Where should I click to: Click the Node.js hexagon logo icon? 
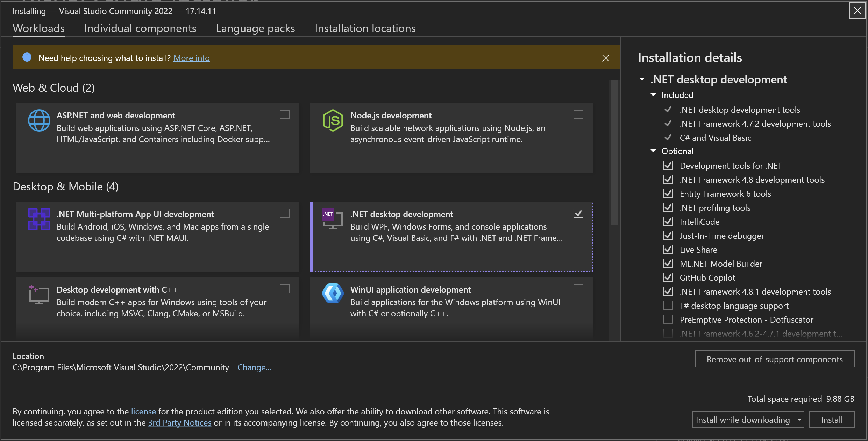point(333,120)
